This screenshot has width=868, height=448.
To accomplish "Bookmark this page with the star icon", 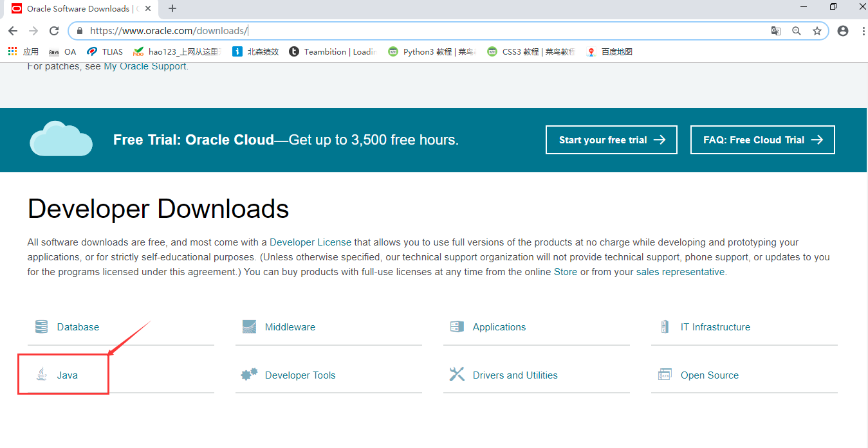I will click(817, 31).
